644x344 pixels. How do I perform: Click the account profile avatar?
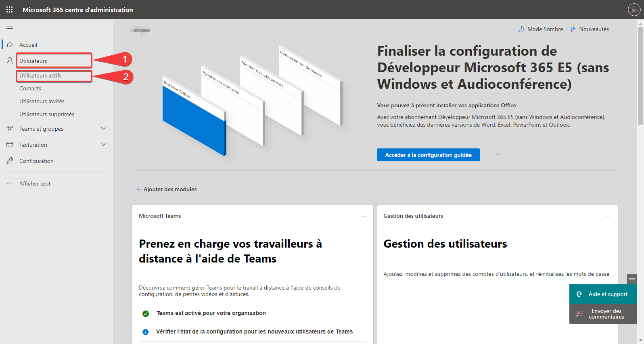click(634, 10)
